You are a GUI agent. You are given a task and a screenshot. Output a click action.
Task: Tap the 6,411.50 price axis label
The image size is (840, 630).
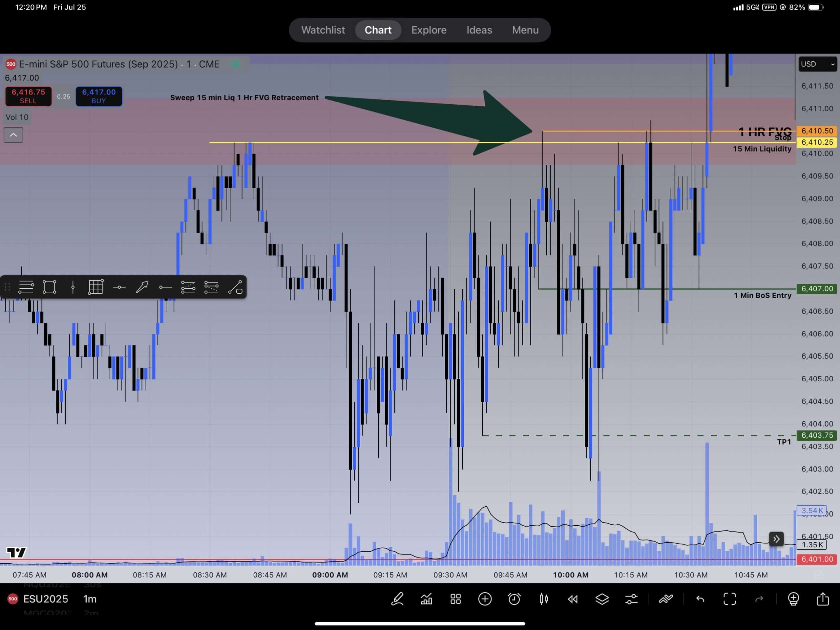click(817, 86)
